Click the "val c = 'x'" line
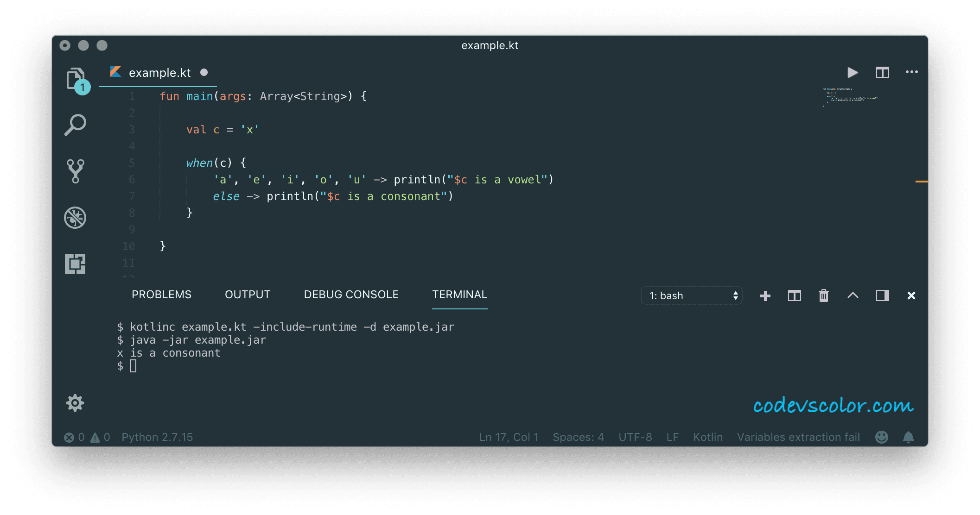Viewport: 980px width, 515px height. tap(223, 130)
